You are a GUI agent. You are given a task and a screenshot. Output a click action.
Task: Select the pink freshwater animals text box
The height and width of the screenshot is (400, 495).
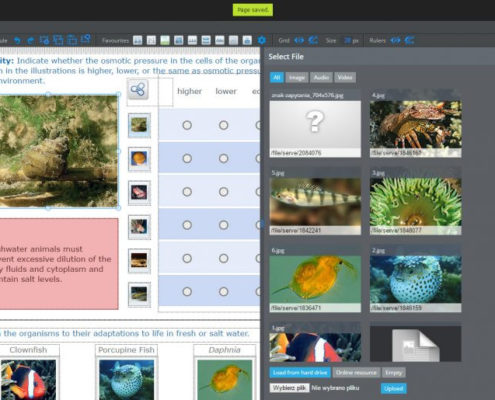[x=59, y=264]
